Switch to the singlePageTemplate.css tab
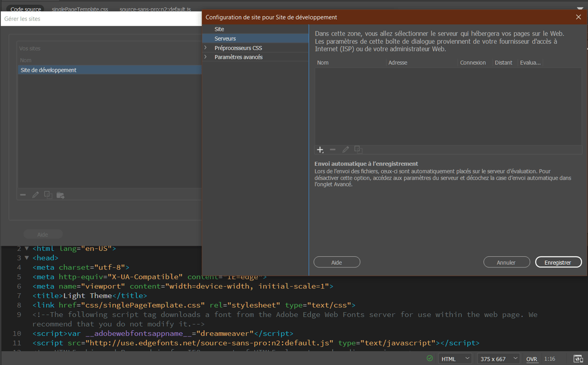This screenshot has width=588, height=365. point(79,8)
